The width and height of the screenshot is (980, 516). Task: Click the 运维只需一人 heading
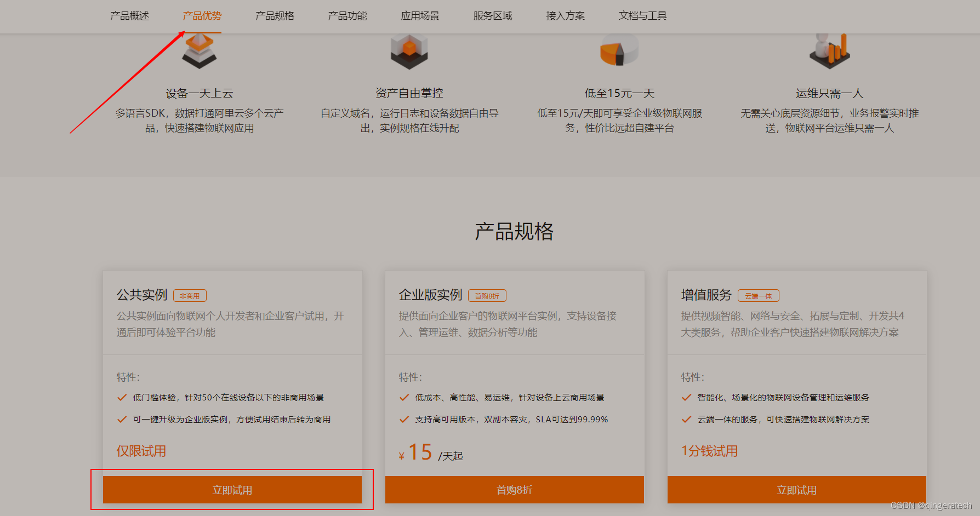(x=829, y=94)
